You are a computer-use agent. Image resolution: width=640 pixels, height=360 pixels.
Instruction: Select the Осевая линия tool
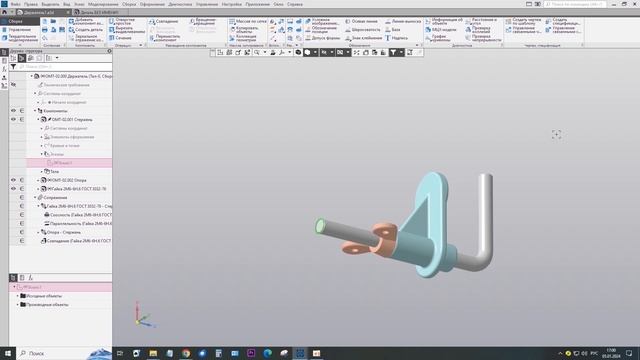coord(362,21)
